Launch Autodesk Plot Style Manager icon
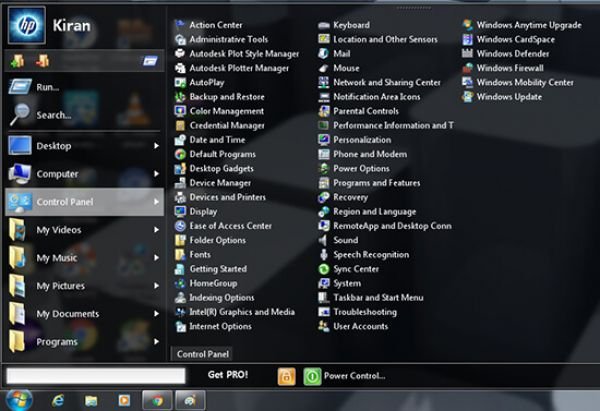Screen dimensions: 600x411 180,54
